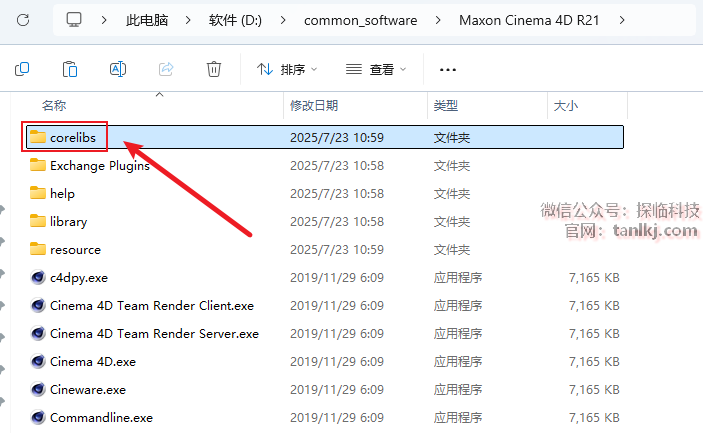
Task: Select the corelibs folder name
Action: click(x=73, y=137)
